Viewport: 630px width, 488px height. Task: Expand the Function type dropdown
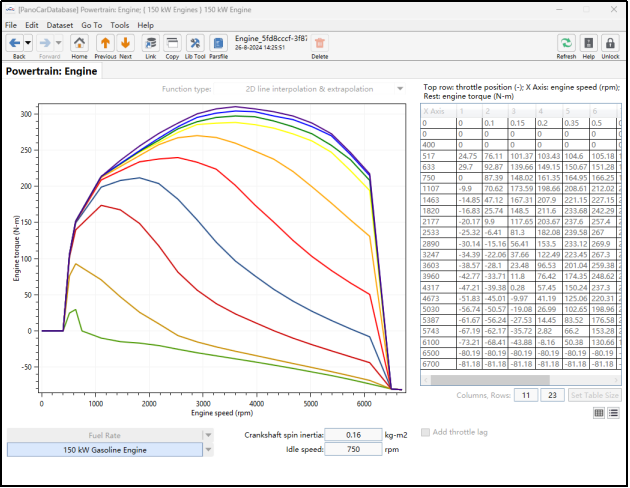click(x=400, y=89)
